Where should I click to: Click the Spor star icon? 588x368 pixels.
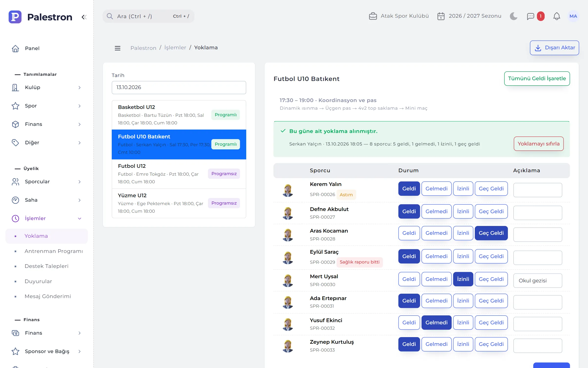(15, 106)
